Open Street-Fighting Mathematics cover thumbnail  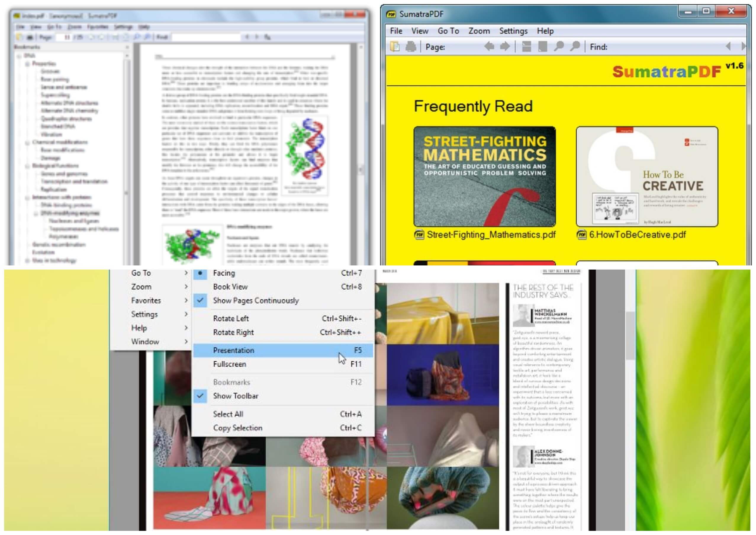[485, 177]
